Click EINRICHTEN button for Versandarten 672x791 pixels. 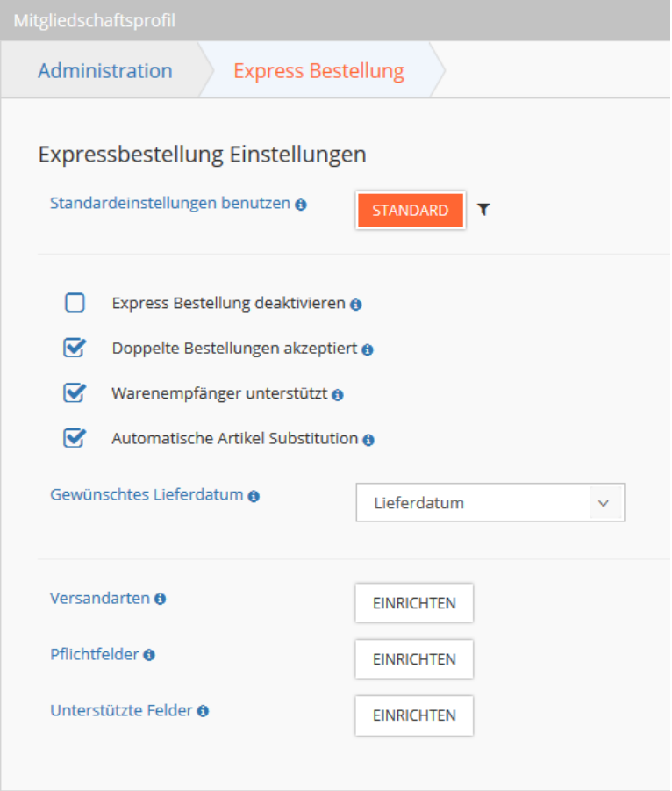[414, 603]
